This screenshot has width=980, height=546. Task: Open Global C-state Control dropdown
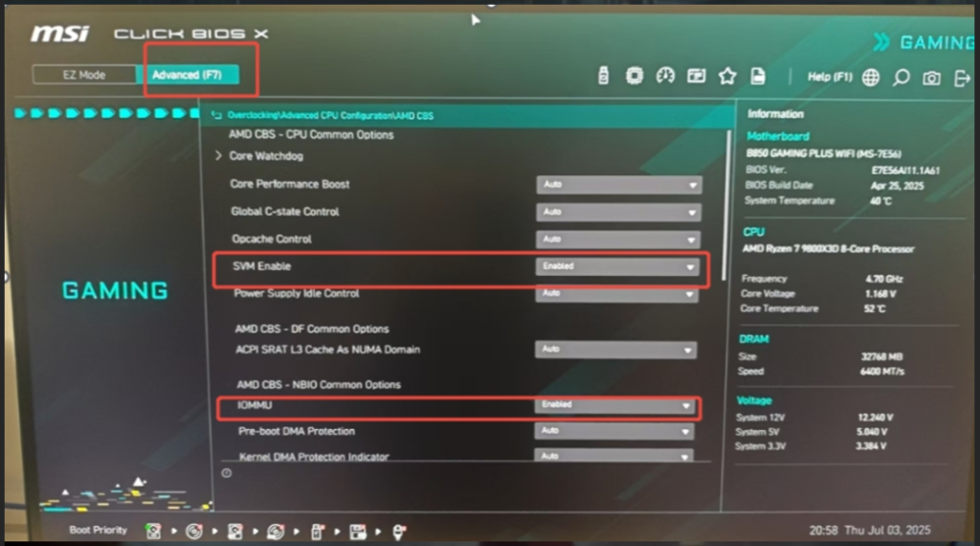[x=618, y=212]
